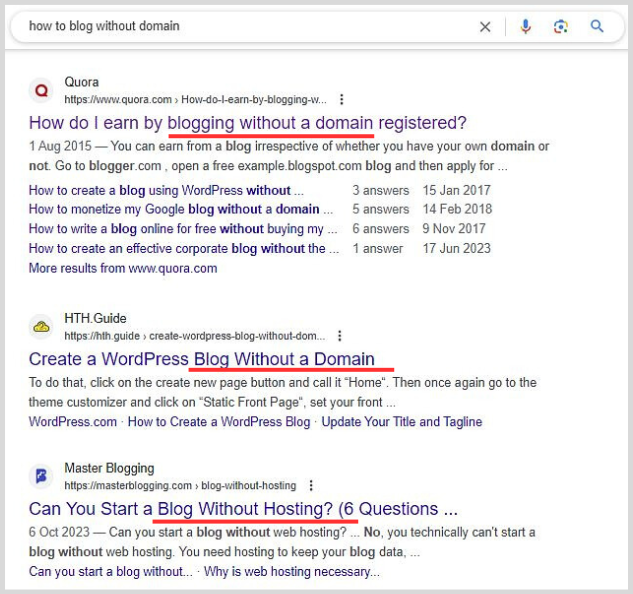Viewport: 633px width, 594px height.
Task: Click the 'Can you start a blog without...' sitelink
Action: (x=111, y=571)
